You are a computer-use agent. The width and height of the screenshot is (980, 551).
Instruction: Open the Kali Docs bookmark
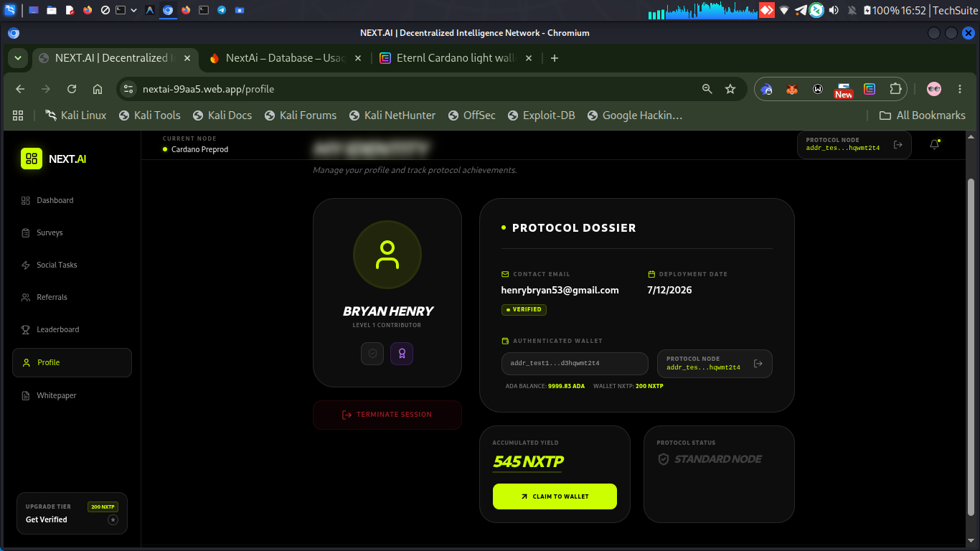coord(222,116)
